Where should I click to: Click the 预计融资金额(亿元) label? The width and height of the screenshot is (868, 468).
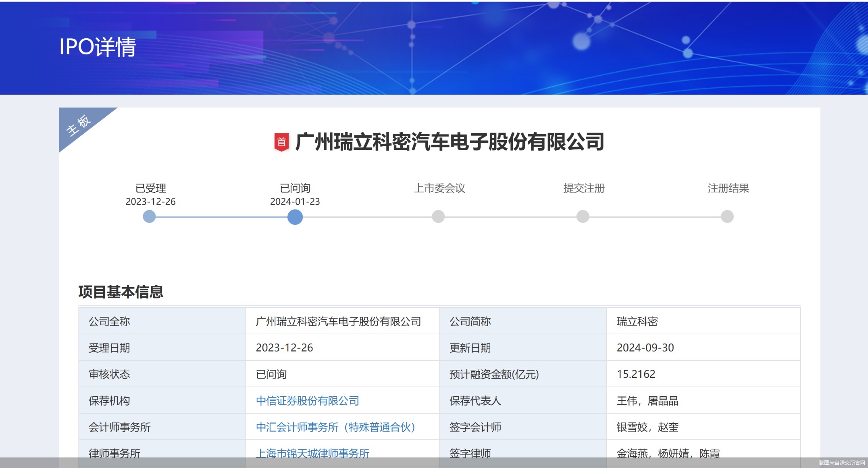tap(494, 374)
